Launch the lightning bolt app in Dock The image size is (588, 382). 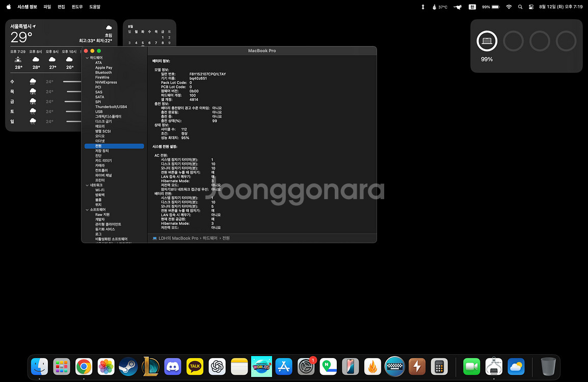[417, 366]
